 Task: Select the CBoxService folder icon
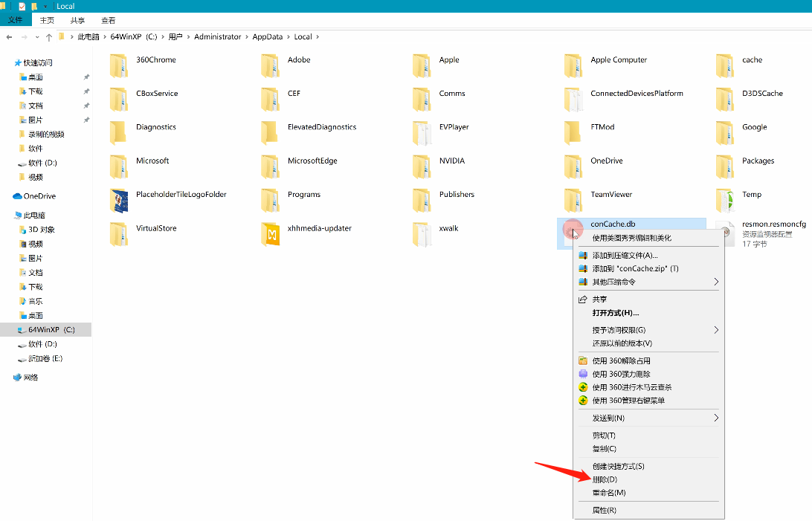tap(118, 100)
